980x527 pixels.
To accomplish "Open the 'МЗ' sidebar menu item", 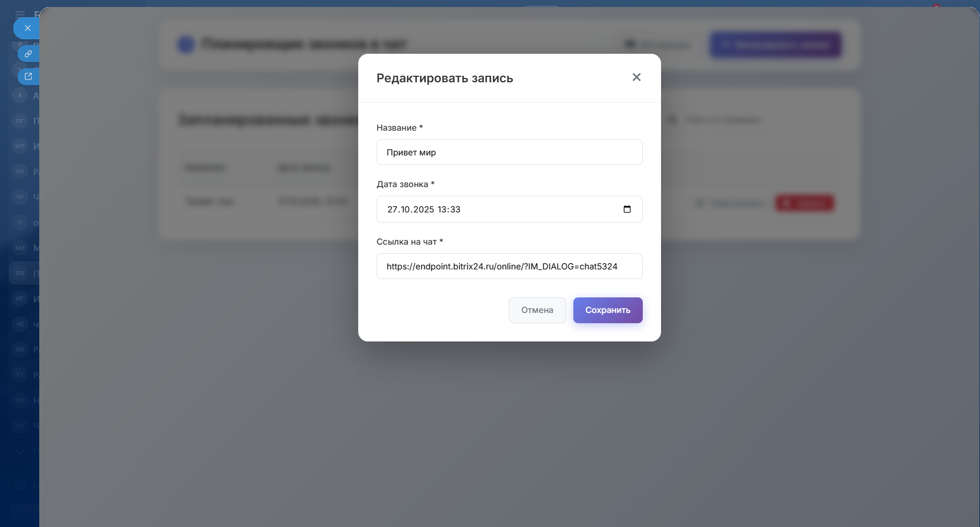I will [x=20, y=248].
